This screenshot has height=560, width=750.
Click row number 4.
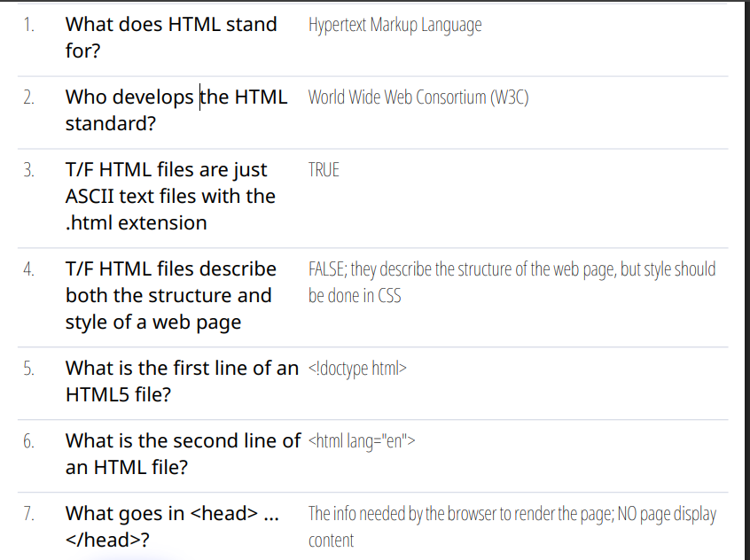click(28, 269)
